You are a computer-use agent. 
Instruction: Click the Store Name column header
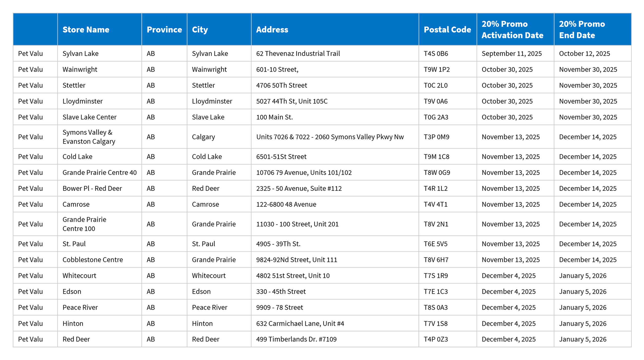86,30
